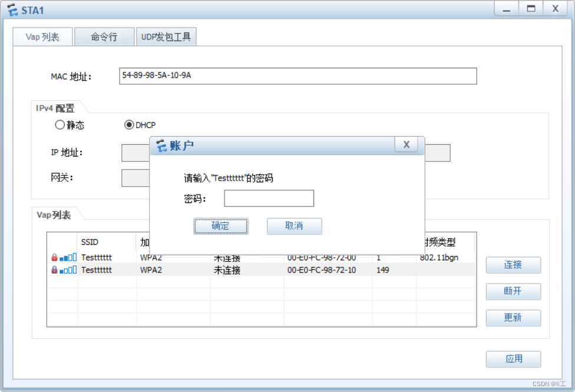Click the STA1 app icon in the title bar
575x392 pixels.
point(12,10)
